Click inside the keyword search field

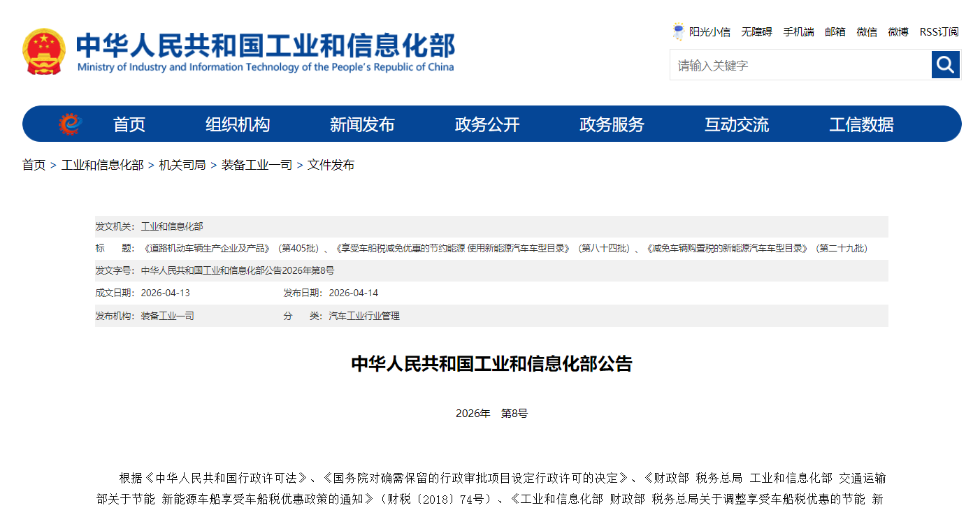pyautogui.click(x=800, y=65)
